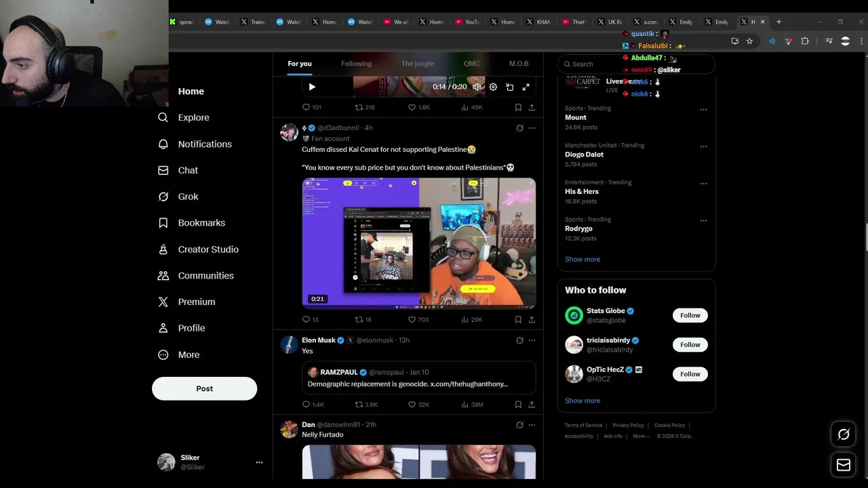Open more menu on Elon Musk post
This screenshot has width=868, height=488.
(532, 340)
